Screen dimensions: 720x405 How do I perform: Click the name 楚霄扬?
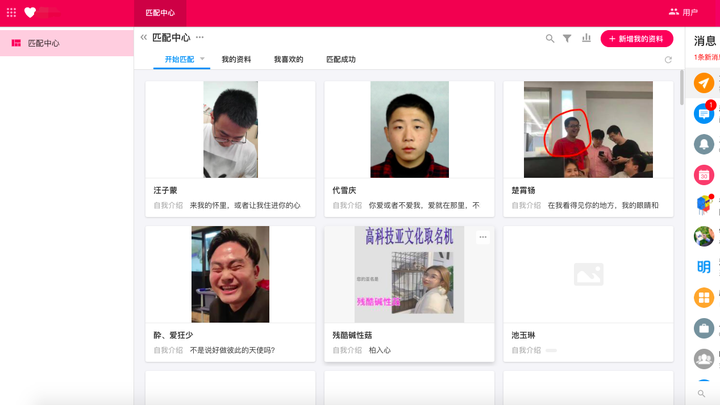[523, 190]
